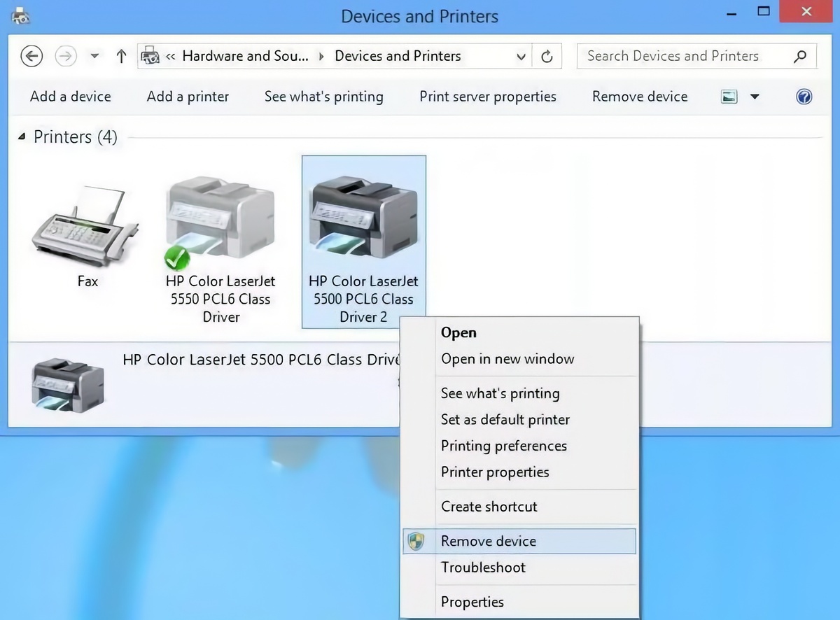840x620 pixels.
Task: Click the change view icon in toolbar
Action: click(x=729, y=97)
